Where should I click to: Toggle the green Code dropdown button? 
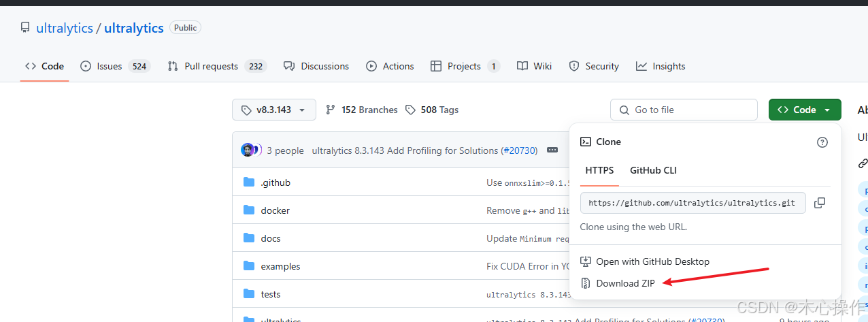[805, 110]
